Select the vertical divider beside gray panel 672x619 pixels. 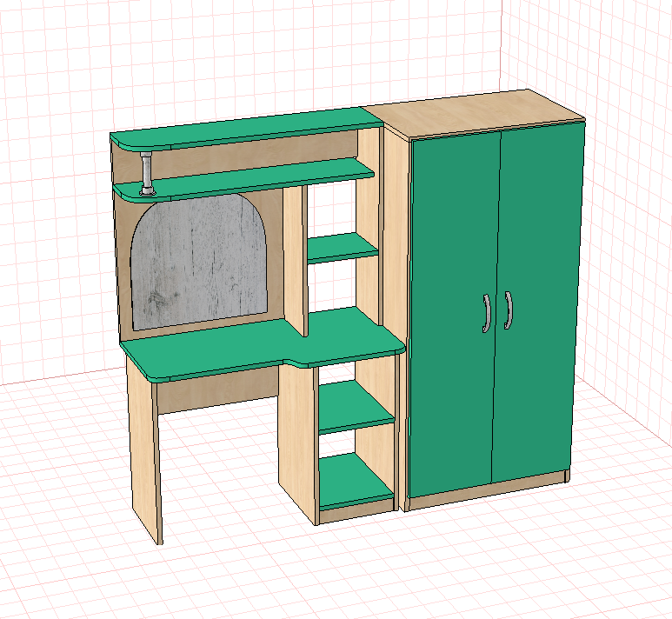click(295, 262)
